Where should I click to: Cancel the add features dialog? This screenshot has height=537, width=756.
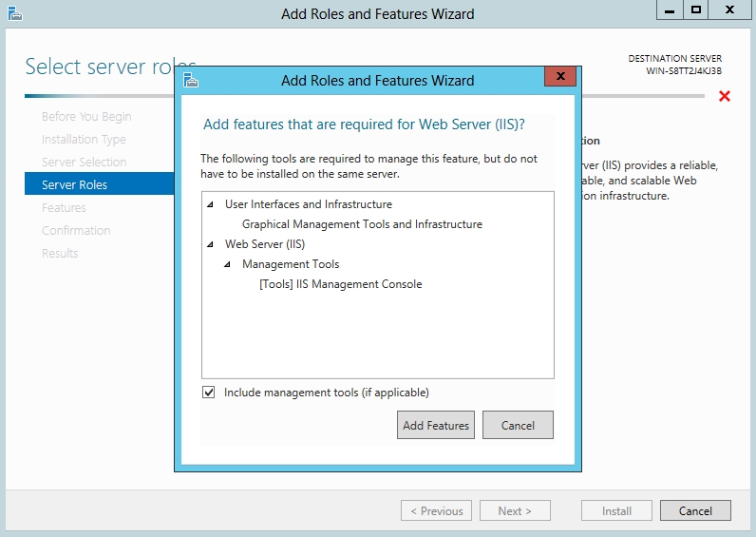pyautogui.click(x=518, y=425)
